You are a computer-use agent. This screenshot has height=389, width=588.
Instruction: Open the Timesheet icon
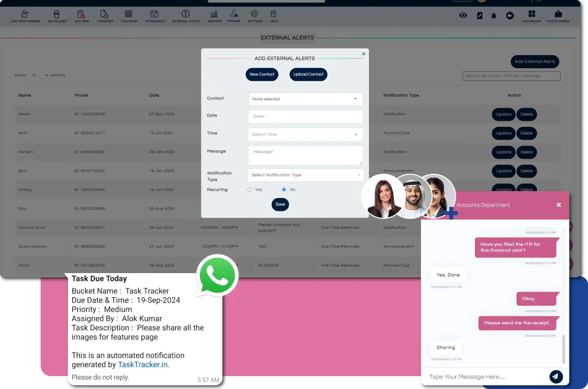point(105,14)
